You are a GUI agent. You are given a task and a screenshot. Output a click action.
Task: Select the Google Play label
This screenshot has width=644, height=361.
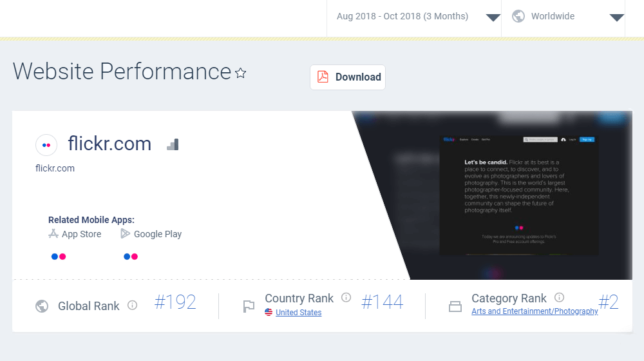[157, 234]
